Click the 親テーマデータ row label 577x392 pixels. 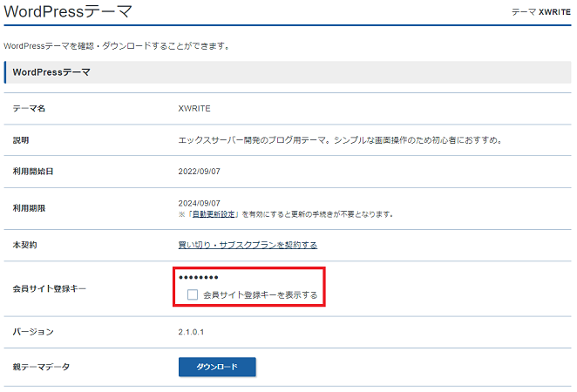click(x=41, y=367)
